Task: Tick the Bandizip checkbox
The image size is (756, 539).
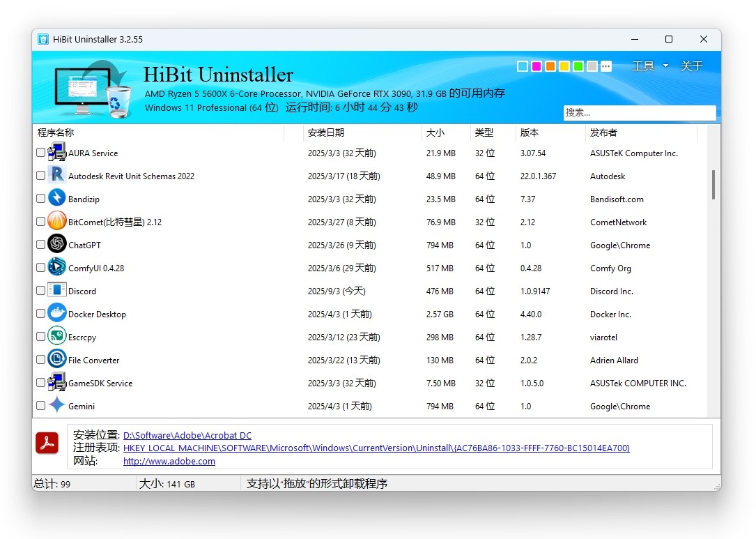Action: (41, 198)
